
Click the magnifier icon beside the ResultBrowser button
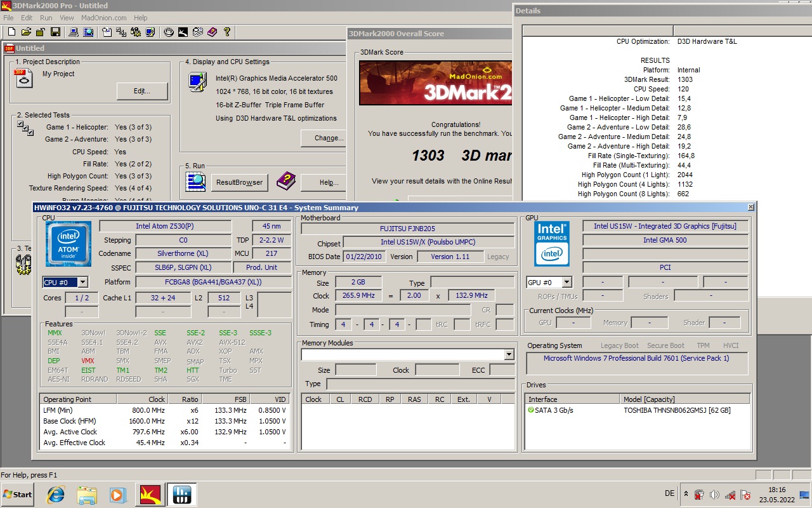point(195,182)
